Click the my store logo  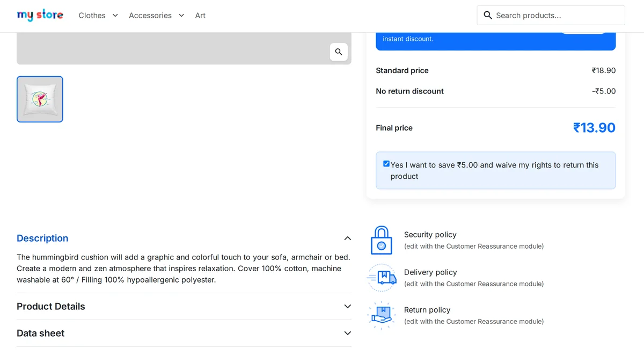click(40, 15)
